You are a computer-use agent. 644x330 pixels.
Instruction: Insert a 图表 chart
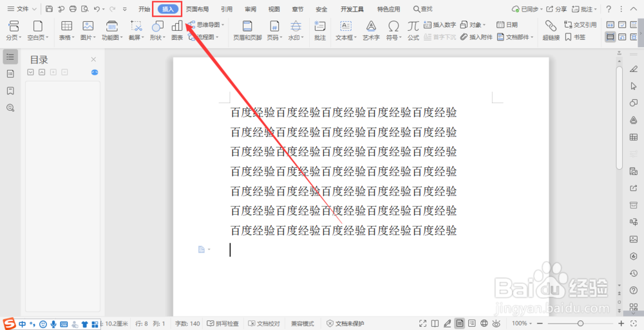[x=177, y=30]
